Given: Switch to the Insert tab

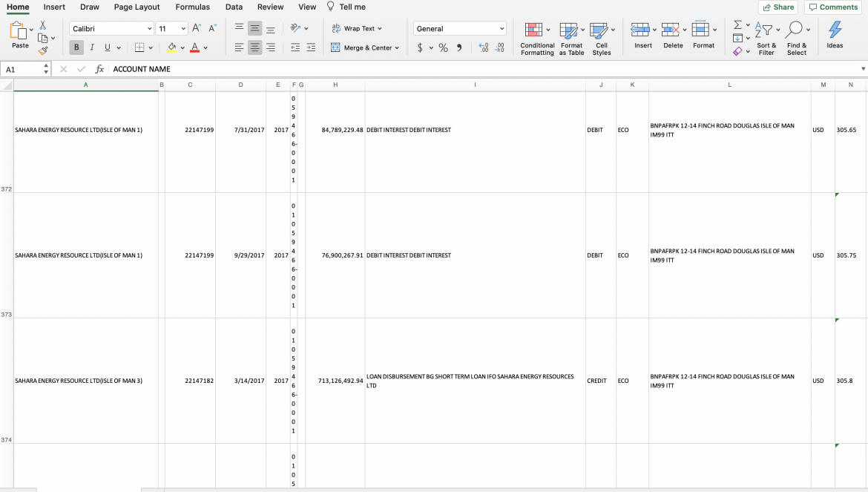Looking at the screenshot, I should (x=54, y=7).
